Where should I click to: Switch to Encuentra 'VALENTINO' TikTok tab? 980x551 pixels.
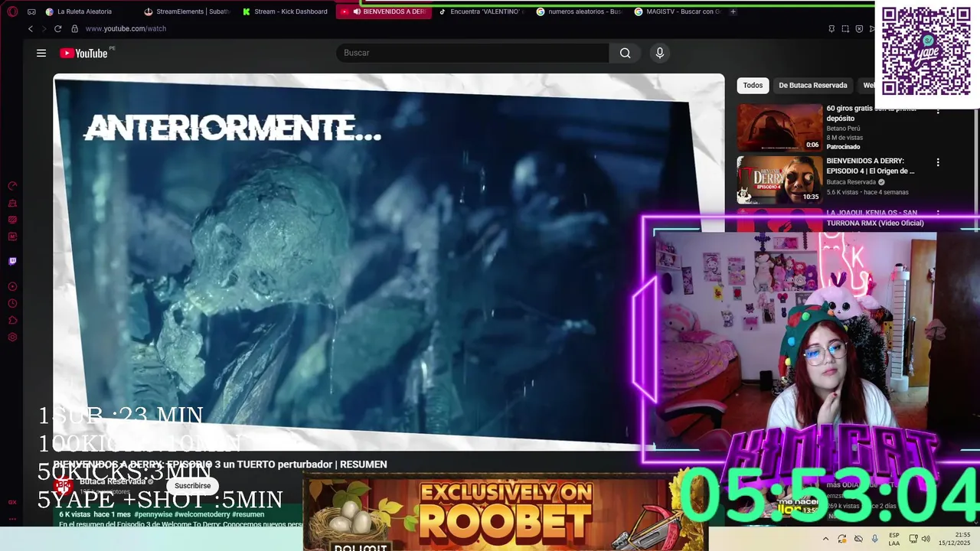click(x=482, y=11)
